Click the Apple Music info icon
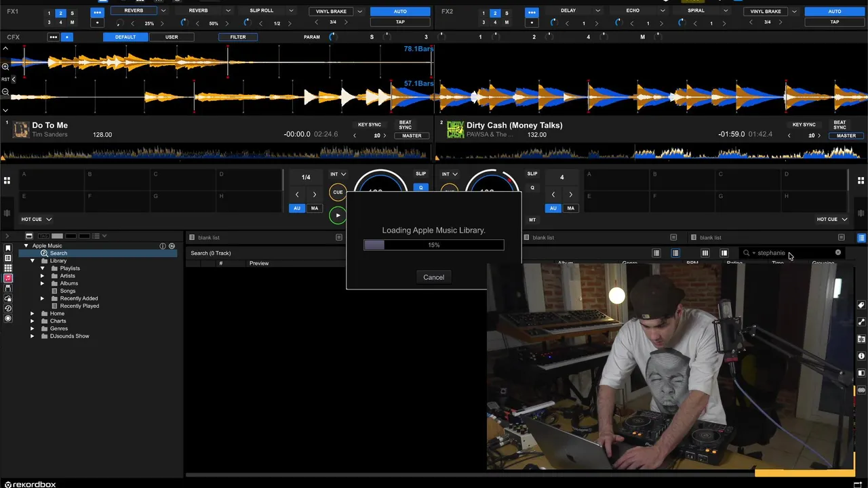The width and height of the screenshot is (868, 488). pos(163,246)
